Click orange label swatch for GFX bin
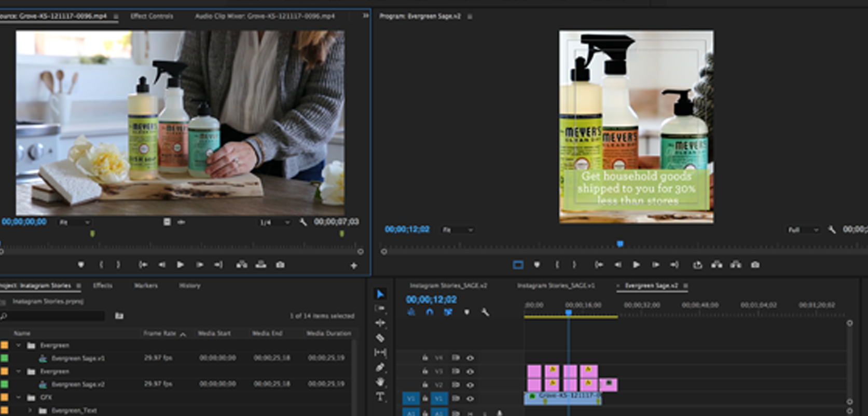This screenshot has height=416, width=868. click(4, 397)
